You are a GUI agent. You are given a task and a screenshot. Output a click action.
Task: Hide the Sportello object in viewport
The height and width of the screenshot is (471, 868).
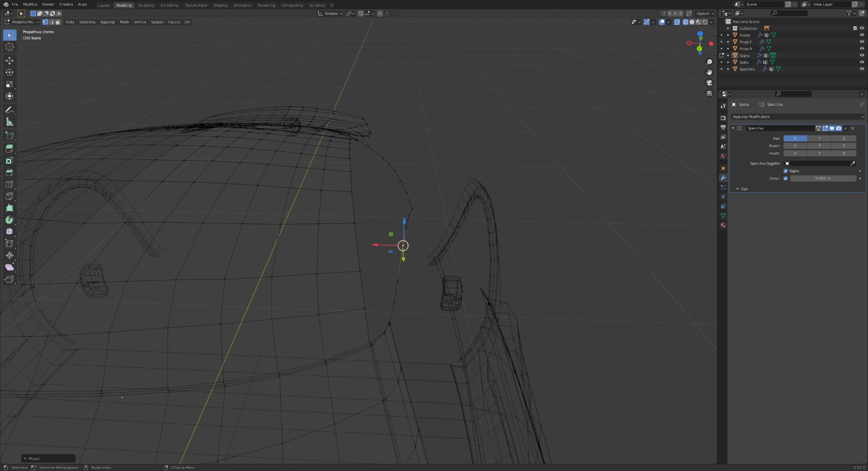click(x=862, y=69)
